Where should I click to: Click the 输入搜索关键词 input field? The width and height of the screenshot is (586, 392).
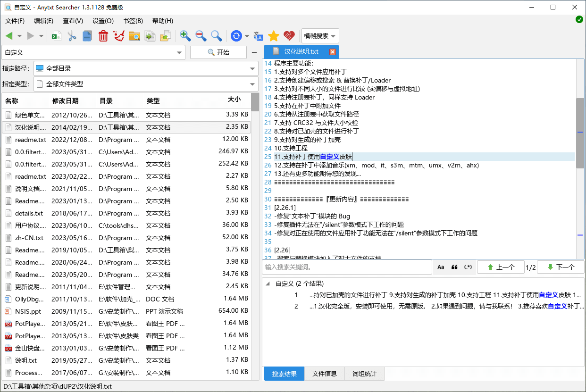click(x=347, y=267)
